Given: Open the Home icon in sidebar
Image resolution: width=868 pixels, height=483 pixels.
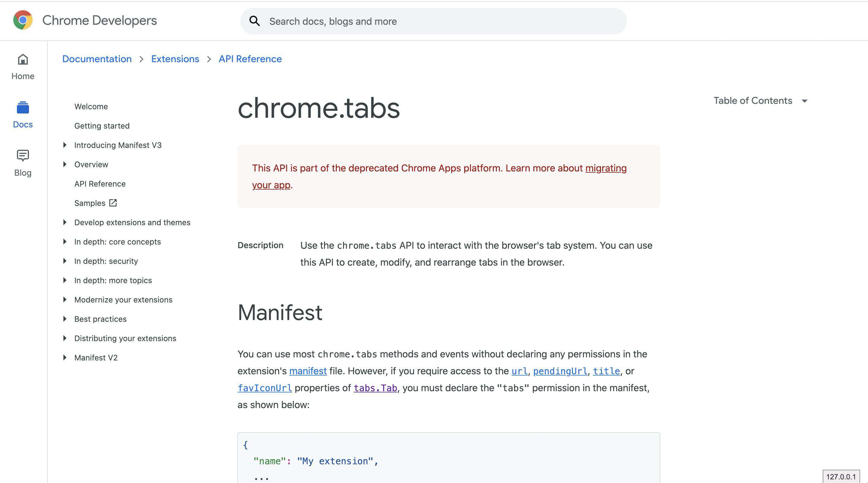Looking at the screenshot, I should [23, 59].
